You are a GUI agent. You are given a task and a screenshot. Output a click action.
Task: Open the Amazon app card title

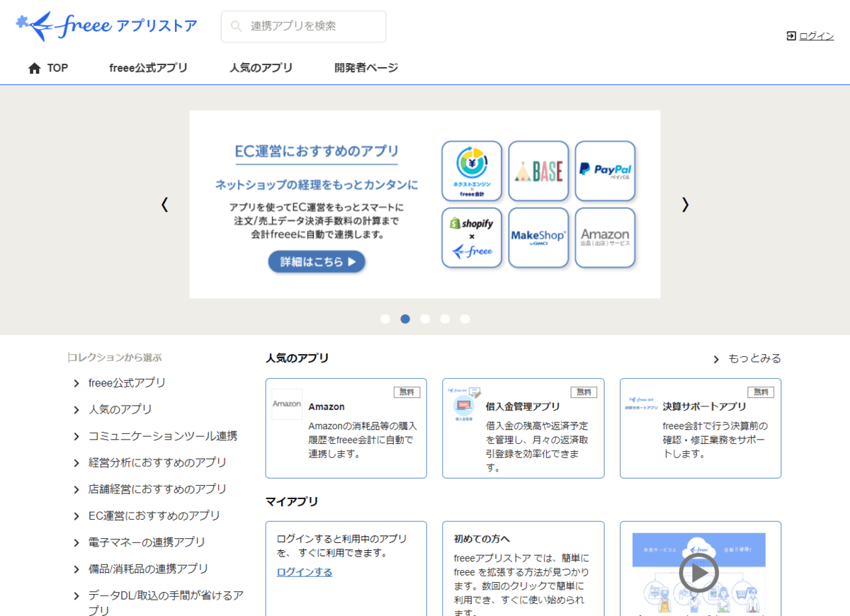click(x=327, y=406)
